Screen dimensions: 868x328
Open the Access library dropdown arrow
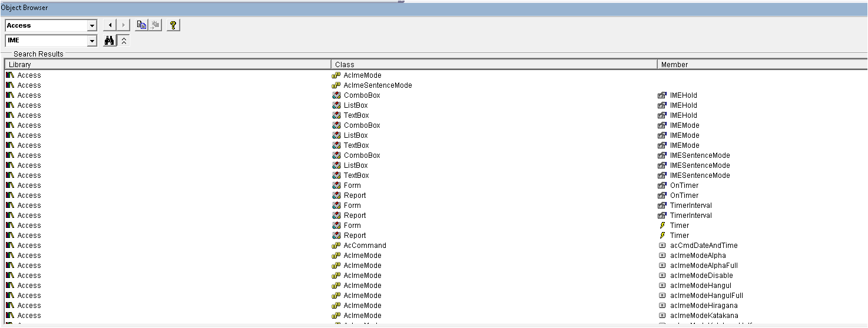[x=92, y=25]
